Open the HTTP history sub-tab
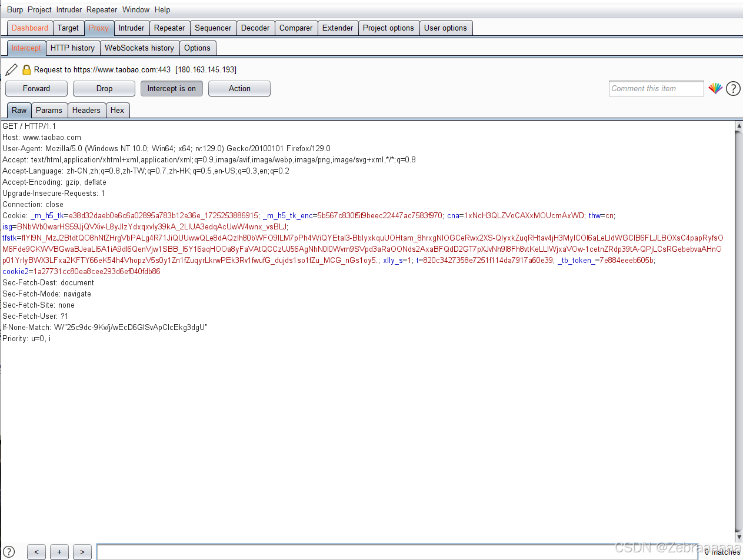This screenshot has height=560, width=743. click(72, 48)
